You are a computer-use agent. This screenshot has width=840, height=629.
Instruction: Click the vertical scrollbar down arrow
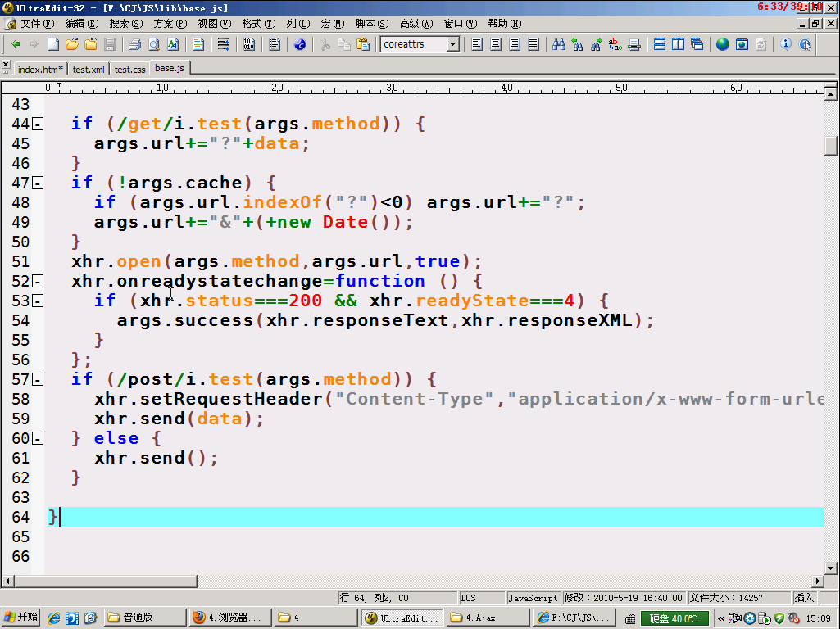click(831, 568)
